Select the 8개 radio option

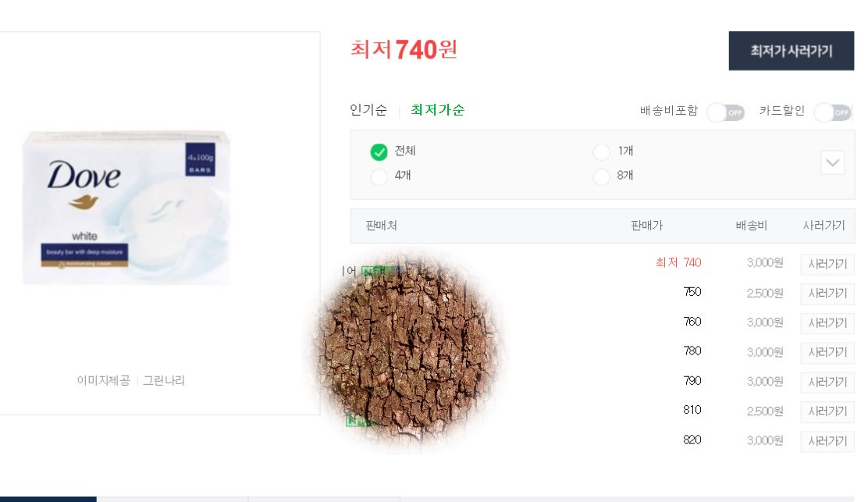(602, 176)
